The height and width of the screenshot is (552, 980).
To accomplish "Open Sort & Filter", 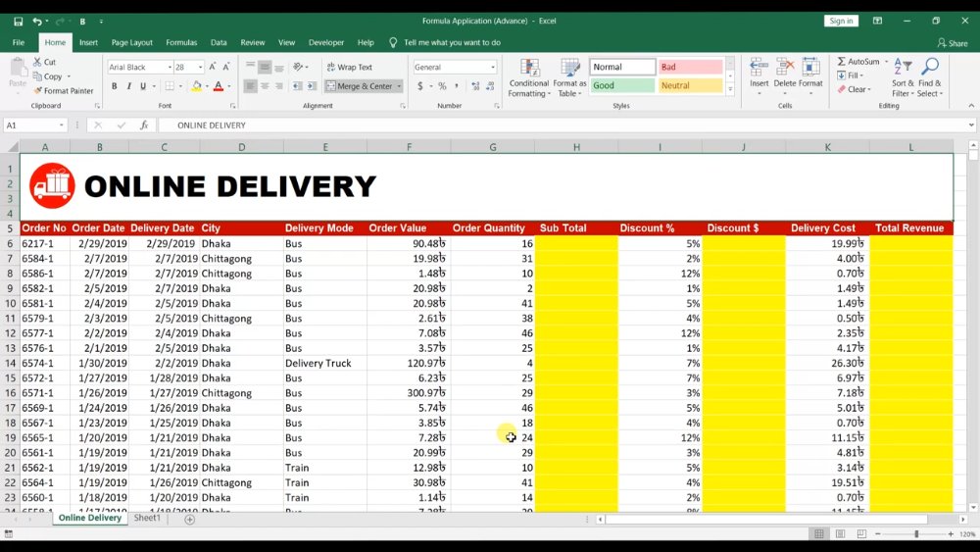I will [x=903, y=78].
